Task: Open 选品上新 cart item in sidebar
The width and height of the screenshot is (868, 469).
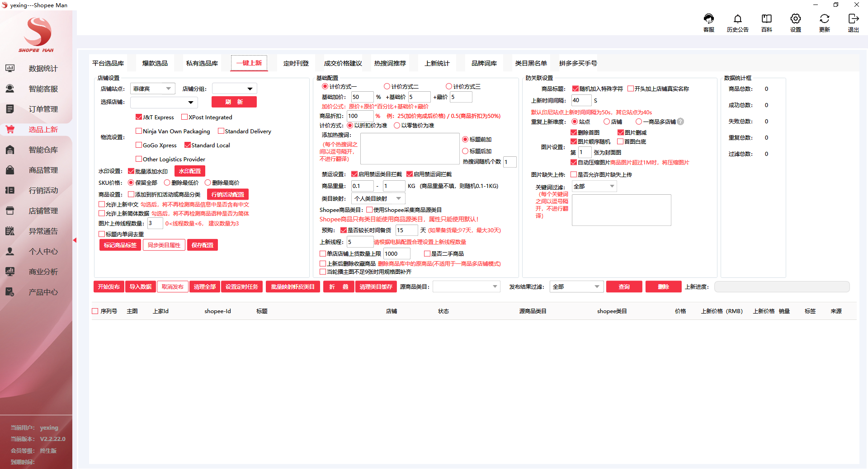Action: coord(36,129)
